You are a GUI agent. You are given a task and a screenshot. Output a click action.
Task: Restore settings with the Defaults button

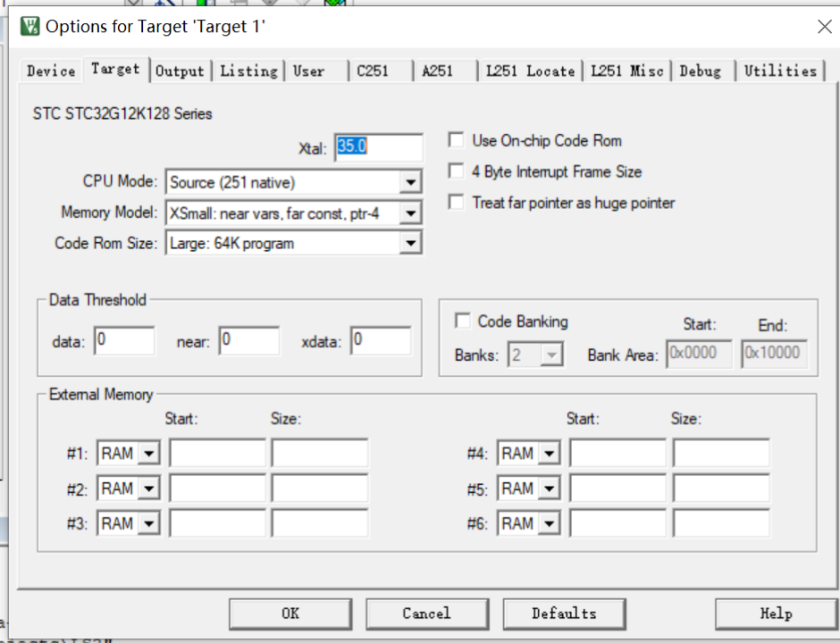point(564,614)
